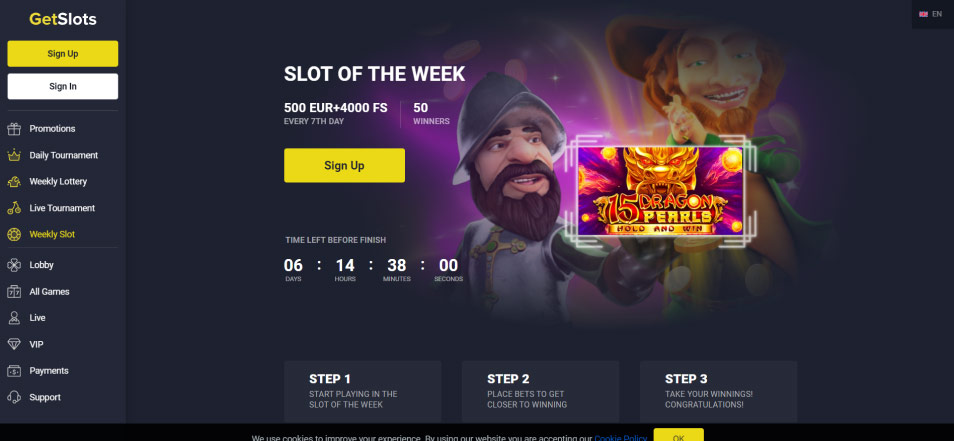Click the Support headset icon
This screenshot has height=441, width=954.
coord(14,397)
